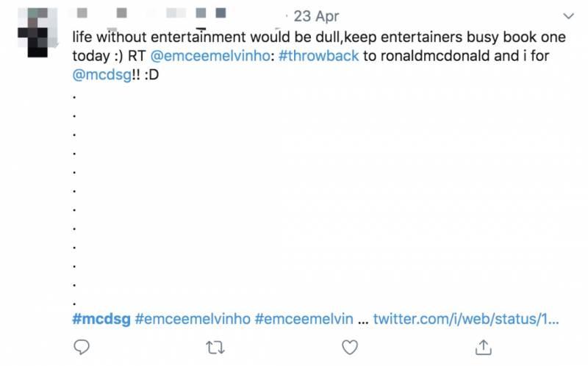Expand the tweet options chevron

[567, 15]
